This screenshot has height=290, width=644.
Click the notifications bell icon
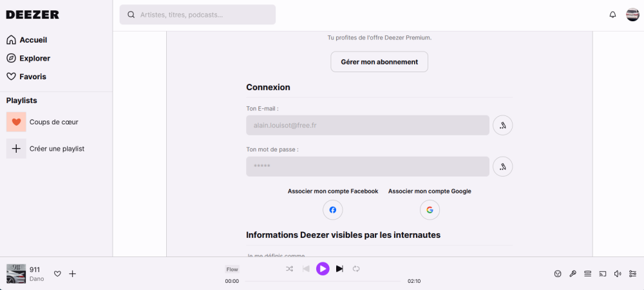tap(612, 15)
